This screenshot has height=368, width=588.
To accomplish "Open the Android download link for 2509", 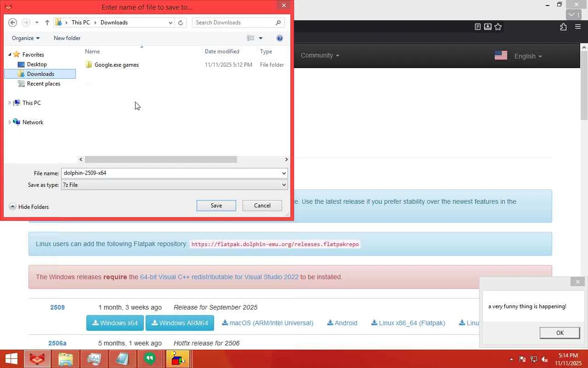I will click(x=342, y=323).
